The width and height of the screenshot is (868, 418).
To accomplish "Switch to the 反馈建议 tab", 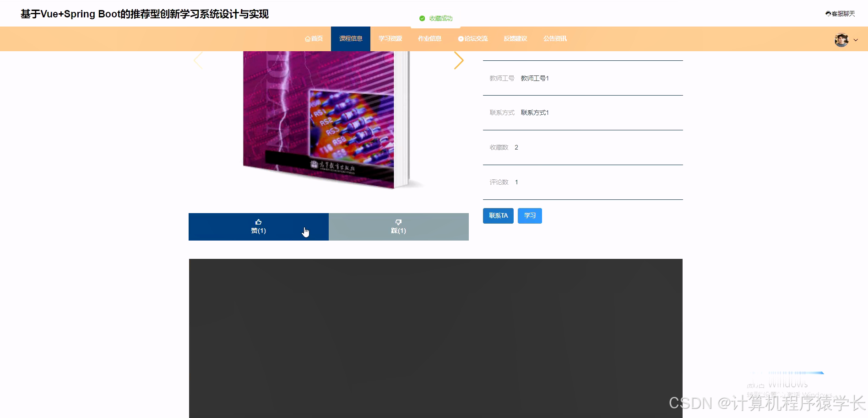I will point(515,38).
